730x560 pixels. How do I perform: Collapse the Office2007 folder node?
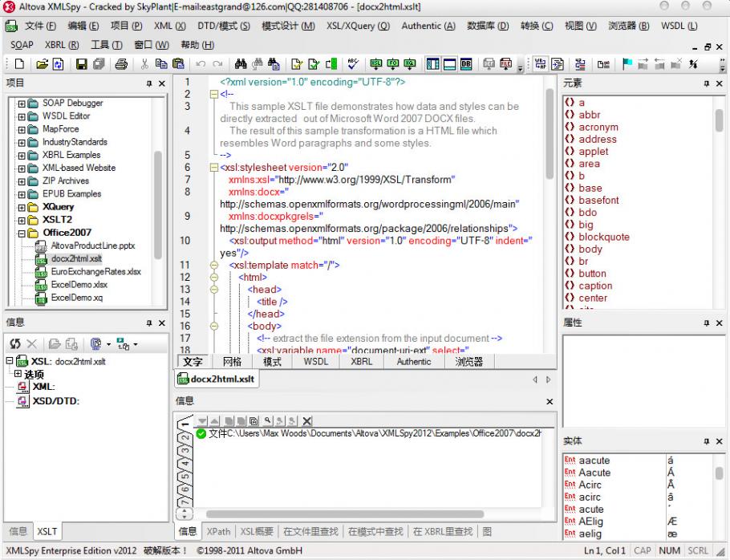point(22,233)
